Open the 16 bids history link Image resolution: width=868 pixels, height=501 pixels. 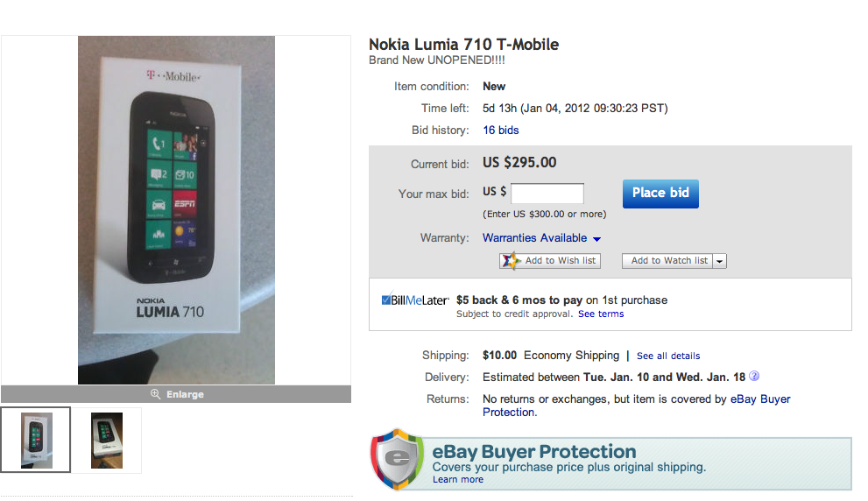coord(501,131)
